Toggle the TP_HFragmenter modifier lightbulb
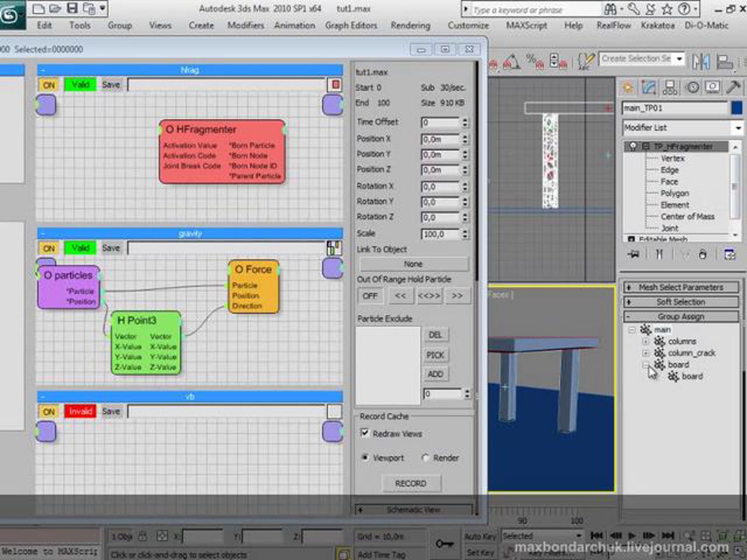 pyautogui.click(x=633, y=147)
